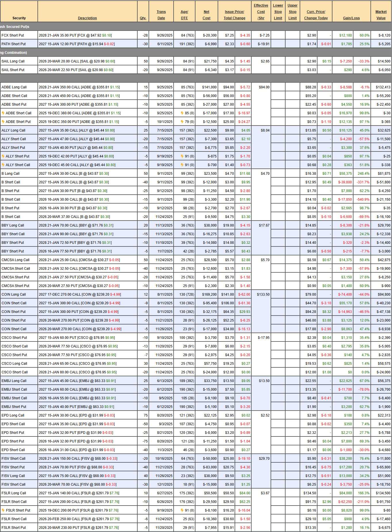Sort by the Qty. column header

tap(143, 18)
